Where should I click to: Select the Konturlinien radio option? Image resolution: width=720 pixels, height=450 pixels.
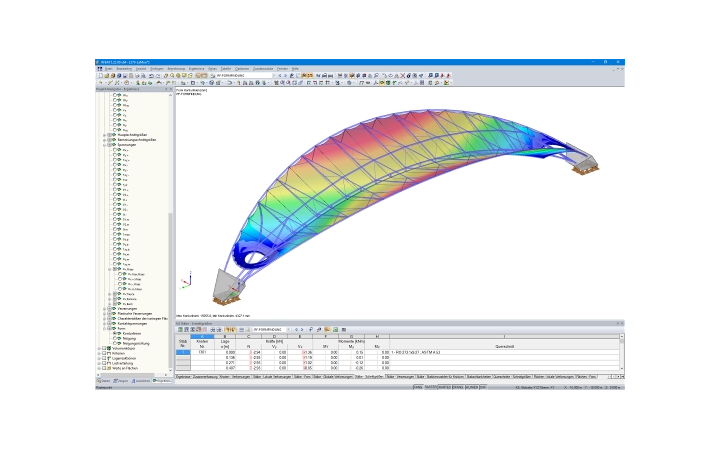(115, 333)
